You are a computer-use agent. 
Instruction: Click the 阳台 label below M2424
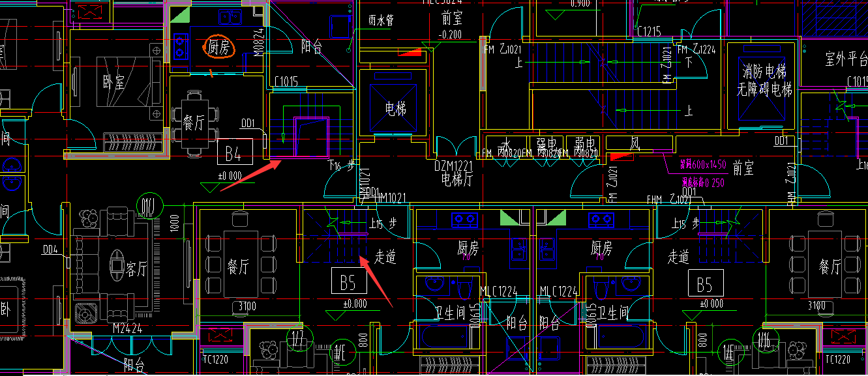coord(133,364)
